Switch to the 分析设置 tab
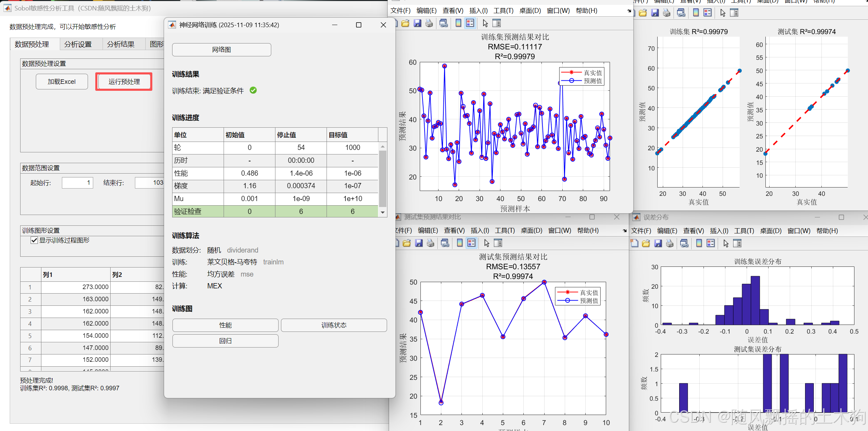Viewport: 868px width, 431px height. [78, 44]
